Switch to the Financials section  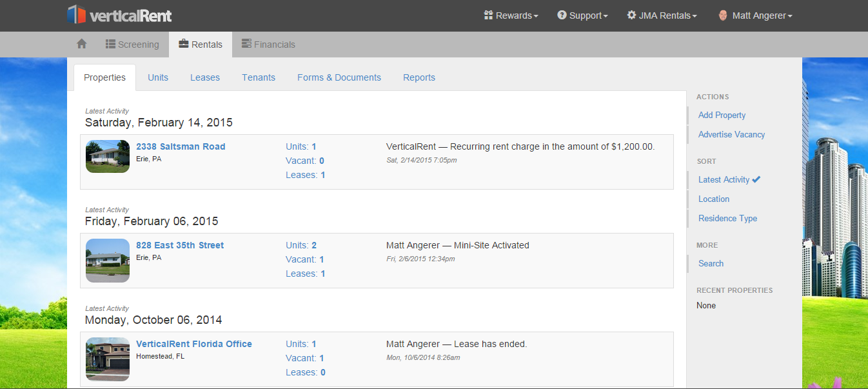[x=268, y=45]
